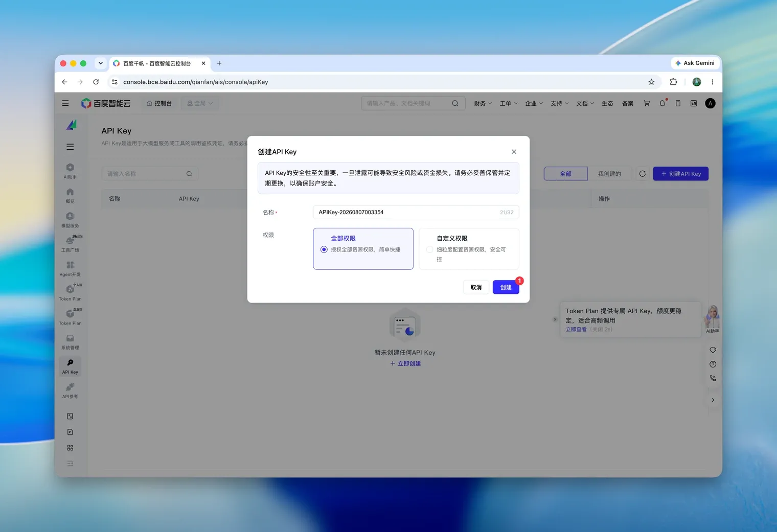Screen dimensions: 777x532
Task: Open the browser extensions icon
Action: (673, 82)
